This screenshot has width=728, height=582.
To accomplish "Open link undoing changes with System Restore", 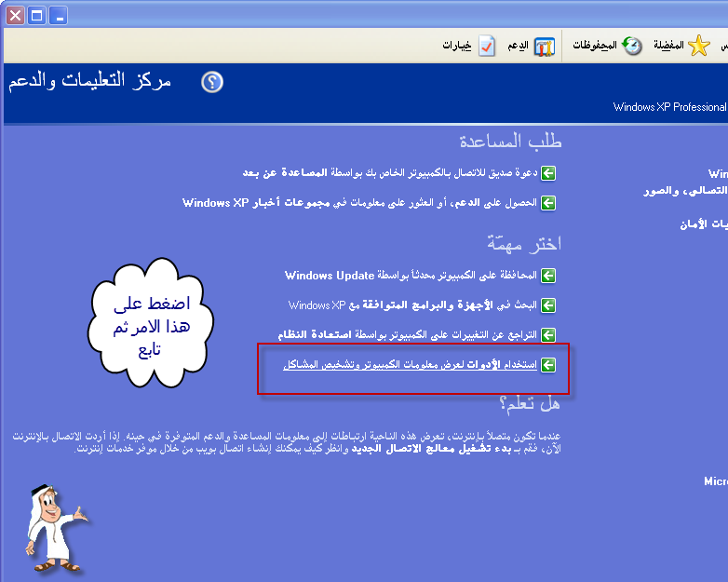I will click(x=407, y=335).
